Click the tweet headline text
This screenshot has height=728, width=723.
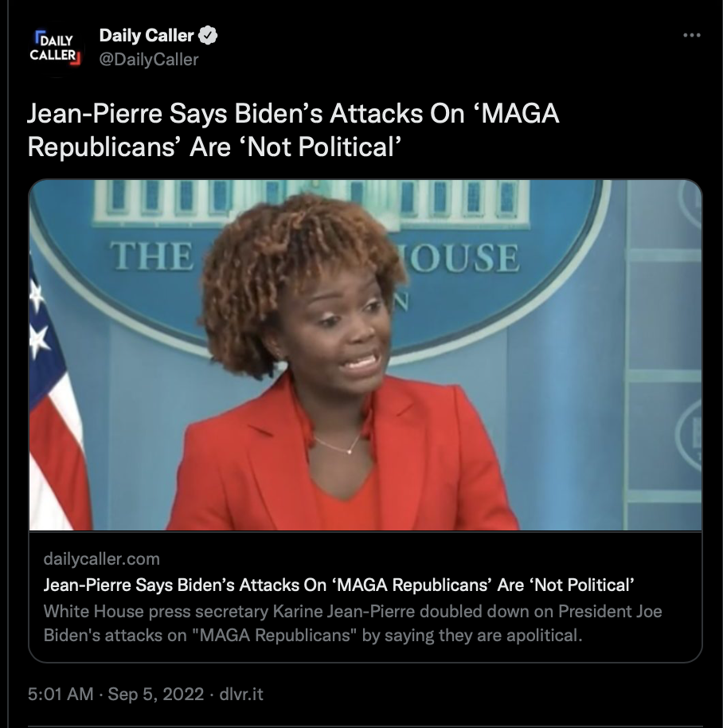(x=293, y=130)
